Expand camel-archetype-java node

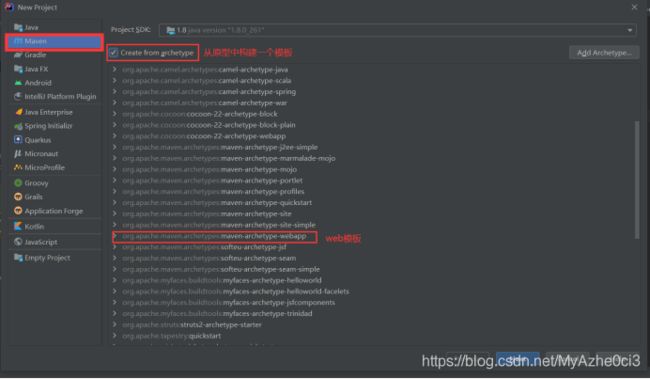point(114,70)
